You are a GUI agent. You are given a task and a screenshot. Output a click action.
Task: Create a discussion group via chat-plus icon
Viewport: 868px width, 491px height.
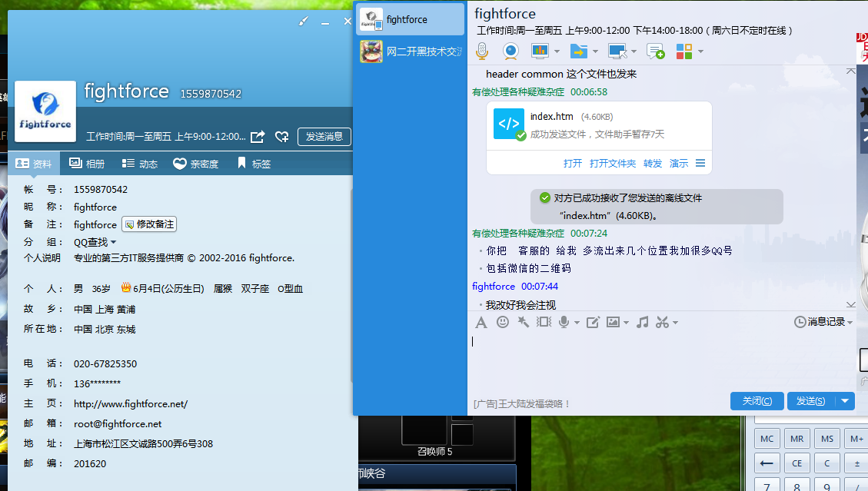tap(656, 51)
